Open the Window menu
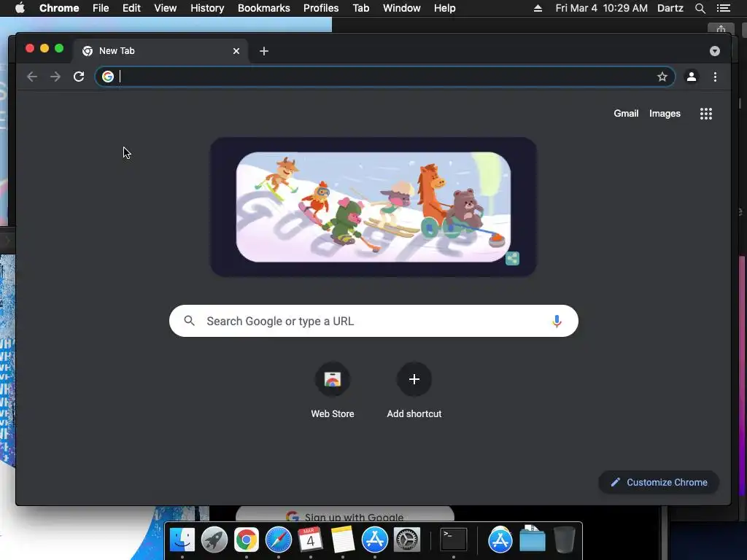747x560 pixels. (402, 8)
